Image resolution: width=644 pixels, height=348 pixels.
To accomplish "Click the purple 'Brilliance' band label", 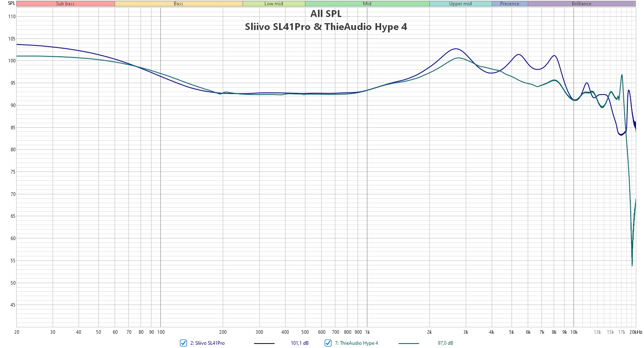I will tap(582, 4).
